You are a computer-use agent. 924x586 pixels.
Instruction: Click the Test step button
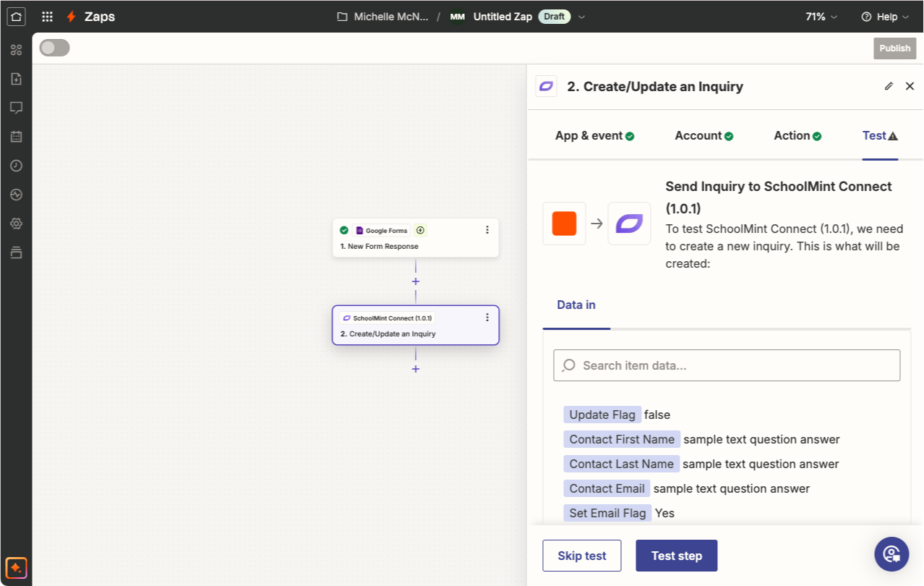(677, 556)
